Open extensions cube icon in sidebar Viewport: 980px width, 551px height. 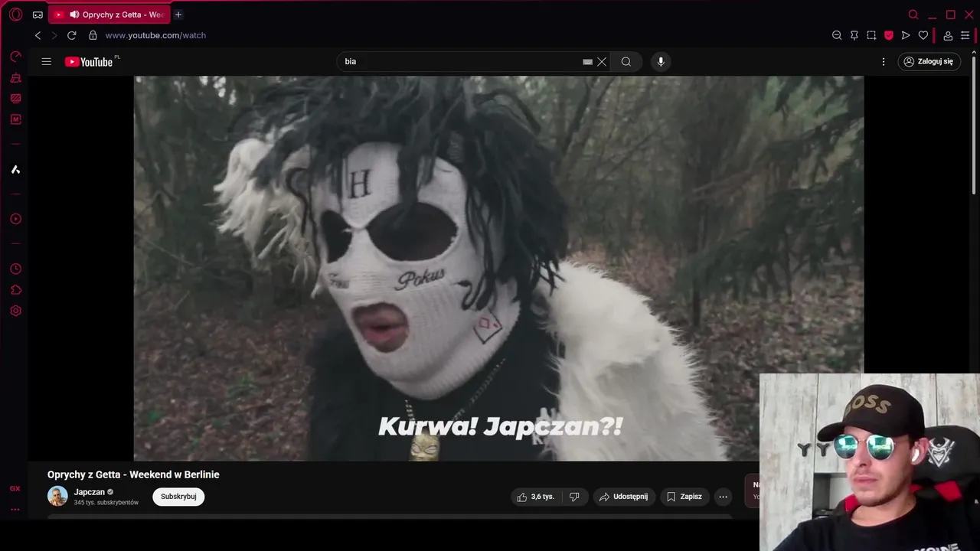tap(15, 290)
